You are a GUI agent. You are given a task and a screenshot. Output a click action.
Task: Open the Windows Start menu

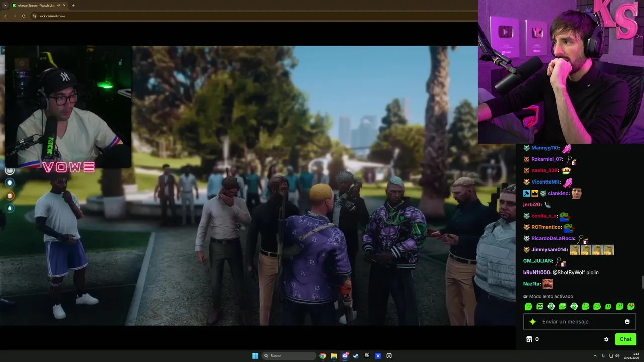[x=255, y=356]
